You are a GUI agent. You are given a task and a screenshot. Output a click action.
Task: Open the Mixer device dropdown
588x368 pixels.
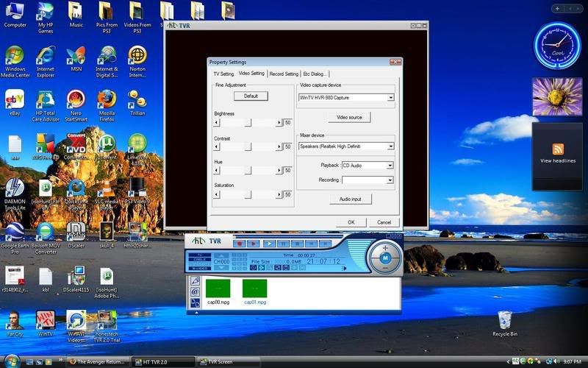click(x=391, y=146)
